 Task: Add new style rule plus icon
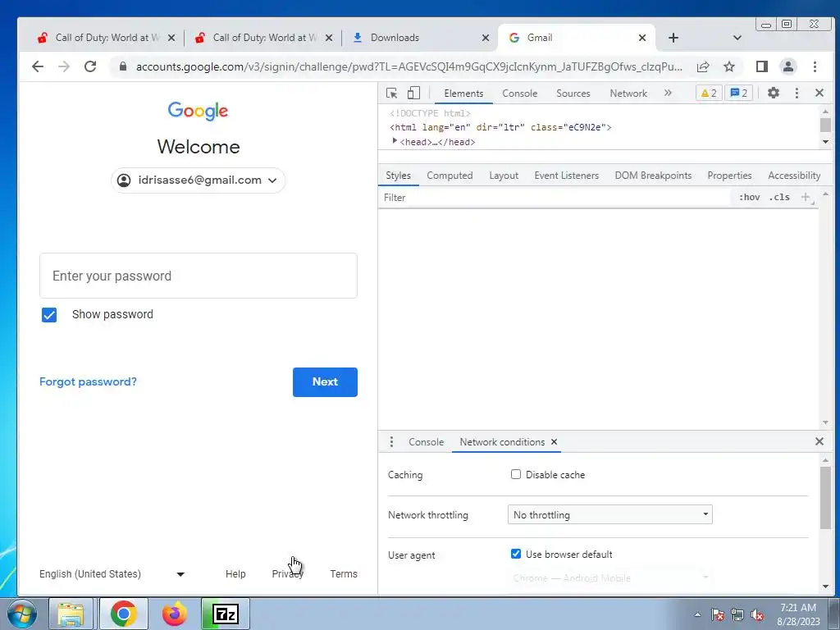(x=806, y=197)
